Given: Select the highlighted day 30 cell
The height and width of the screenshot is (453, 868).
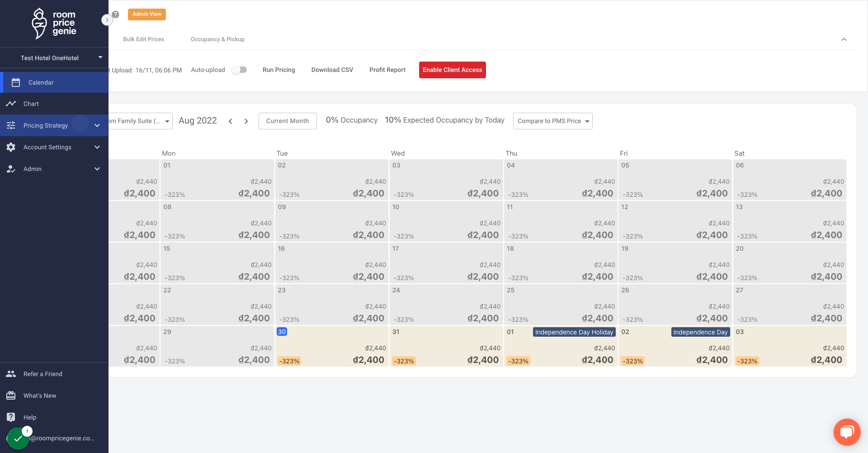Looking at the screenshot, I should pos(332,346).
